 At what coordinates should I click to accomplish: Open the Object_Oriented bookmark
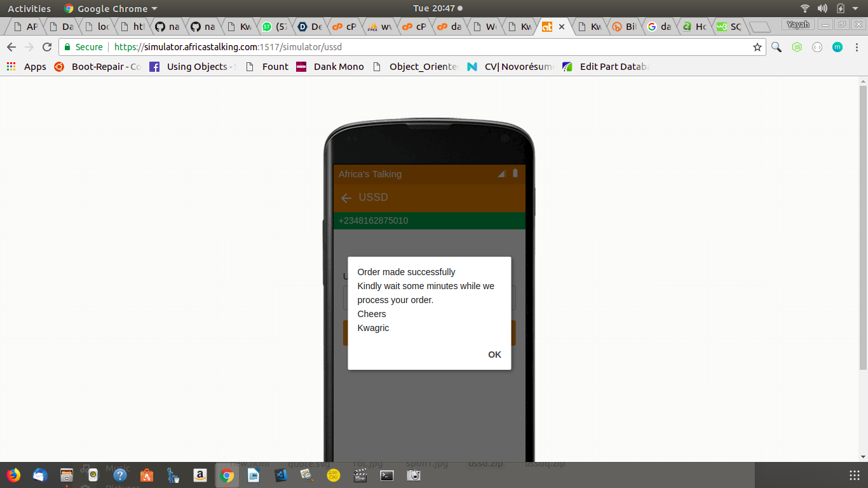[x=416, y=67]
